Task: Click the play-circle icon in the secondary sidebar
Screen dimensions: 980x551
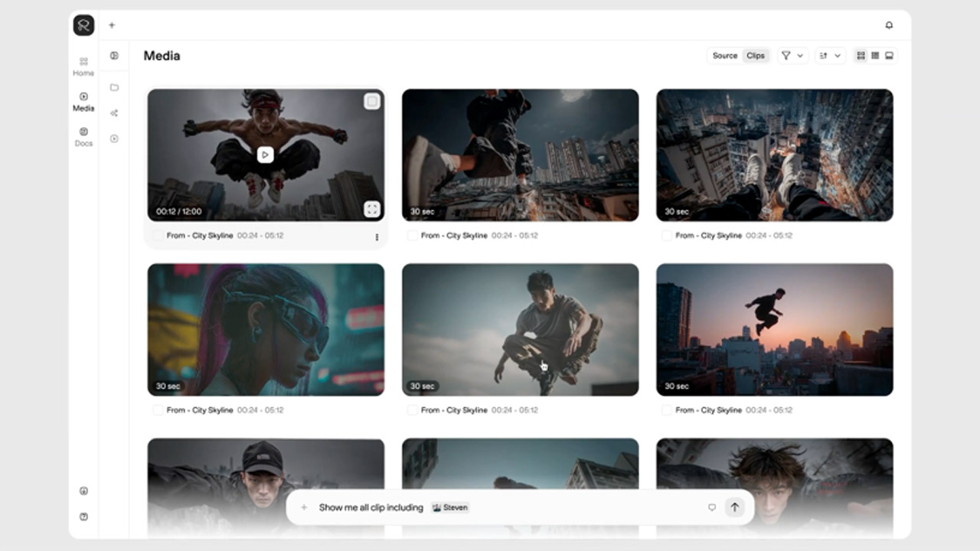Action: point(114,139)
